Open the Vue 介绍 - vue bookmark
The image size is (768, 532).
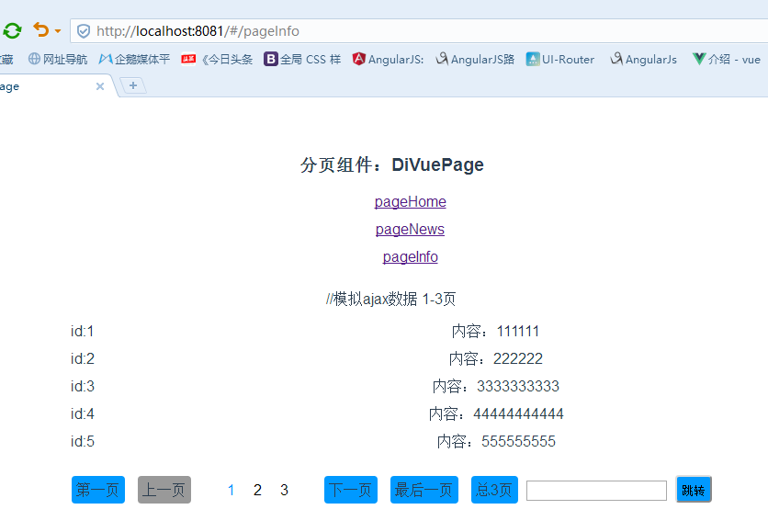[x=727, y=60]
